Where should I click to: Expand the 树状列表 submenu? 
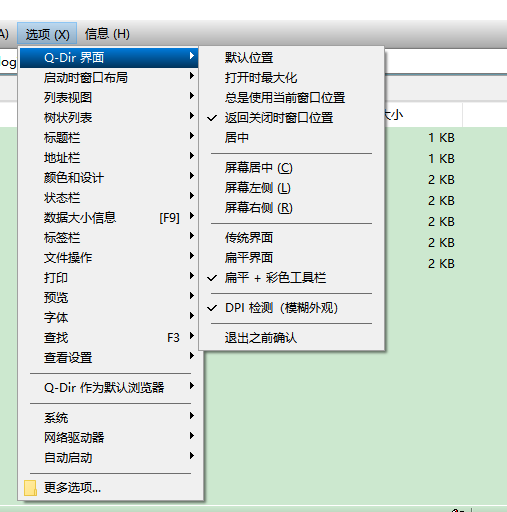coord(109,118)
